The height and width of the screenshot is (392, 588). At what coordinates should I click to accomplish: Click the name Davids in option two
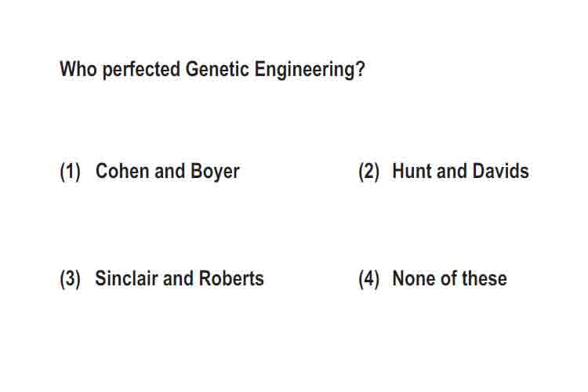point(501,171)
